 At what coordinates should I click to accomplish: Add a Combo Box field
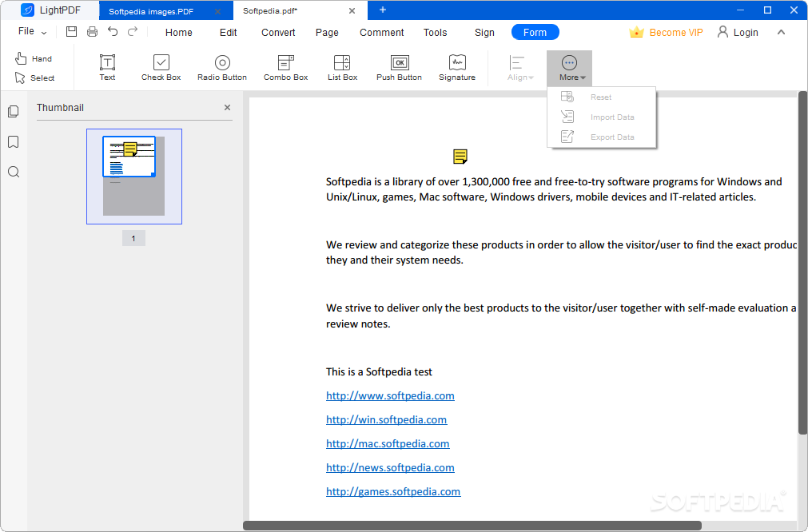click(285, 67)
